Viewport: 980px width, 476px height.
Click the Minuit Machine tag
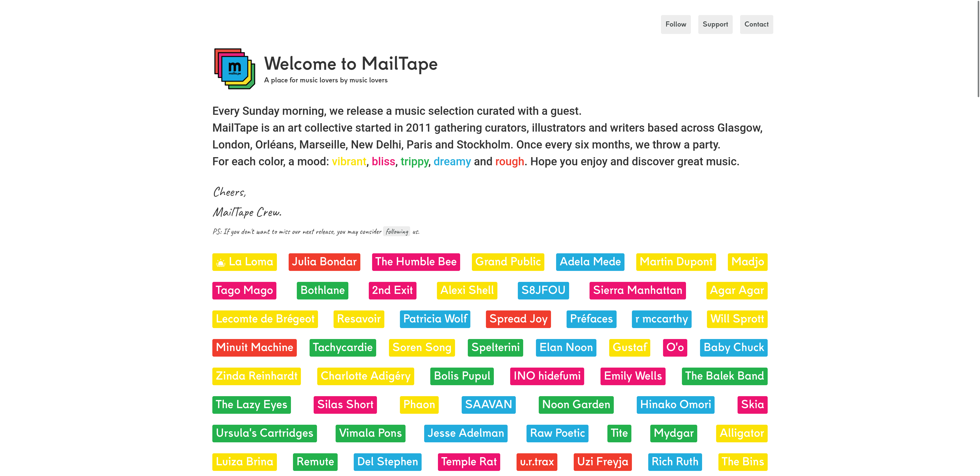point(254,347)
